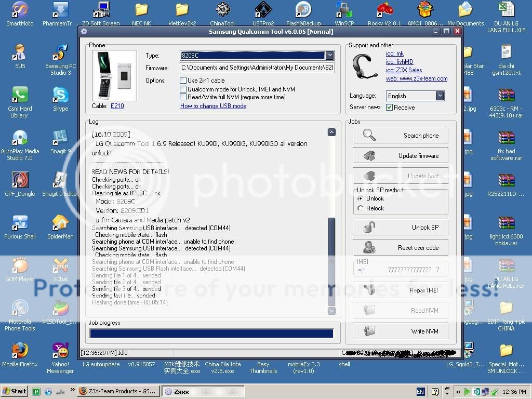This screenshot has width=532, height=399.
Task: Open Mozilla Firefox desktop icon
Action: 20,354
